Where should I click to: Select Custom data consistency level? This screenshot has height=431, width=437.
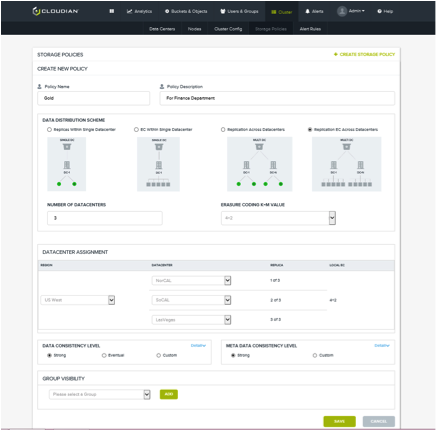pyautogui.click(x=159, y=356)
